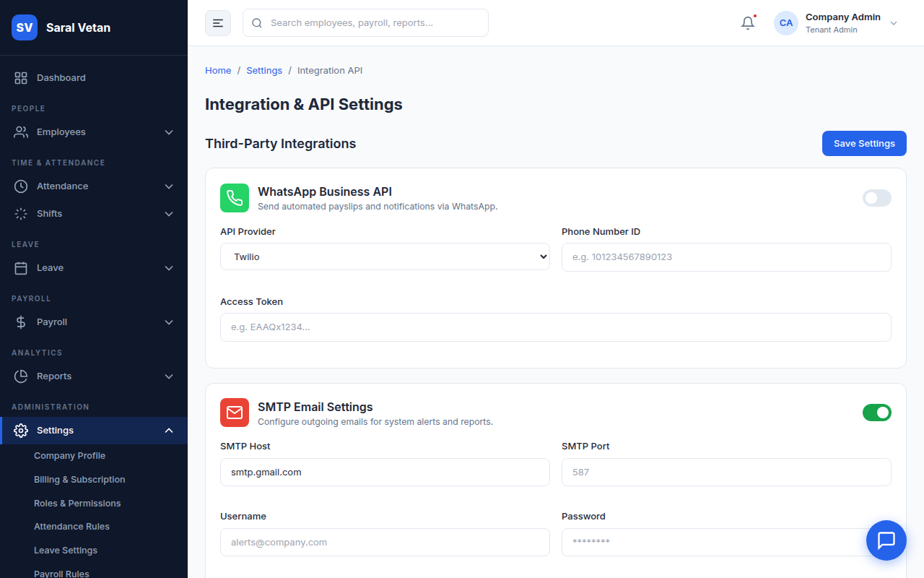Click the Shifts spinner icon
Image resolution: width=924 pixels, height=578 pixels.
(21, 214)
